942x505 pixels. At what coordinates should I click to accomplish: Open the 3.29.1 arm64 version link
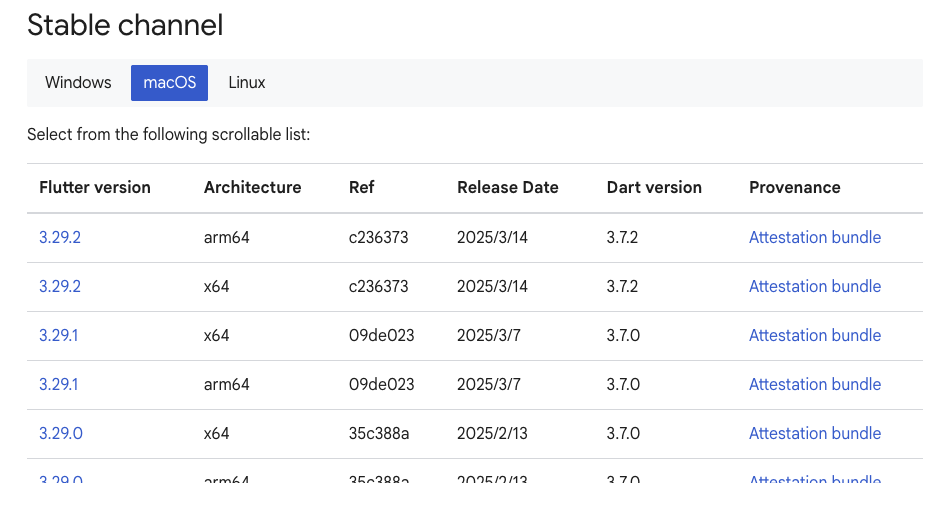click(58, 385)
